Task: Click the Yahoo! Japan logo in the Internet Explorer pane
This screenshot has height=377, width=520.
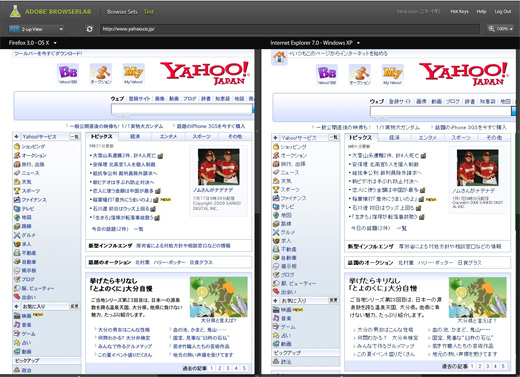Action: [464, 74]
